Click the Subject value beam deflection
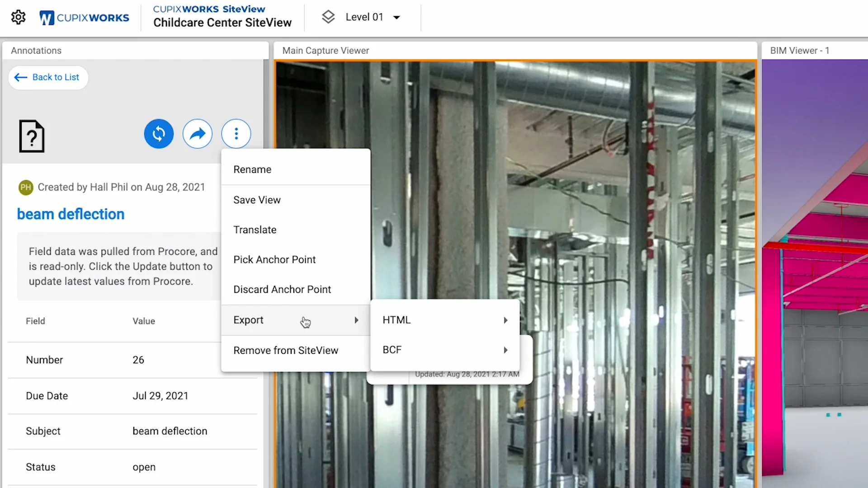868x488 pixels. click(170, 431)
